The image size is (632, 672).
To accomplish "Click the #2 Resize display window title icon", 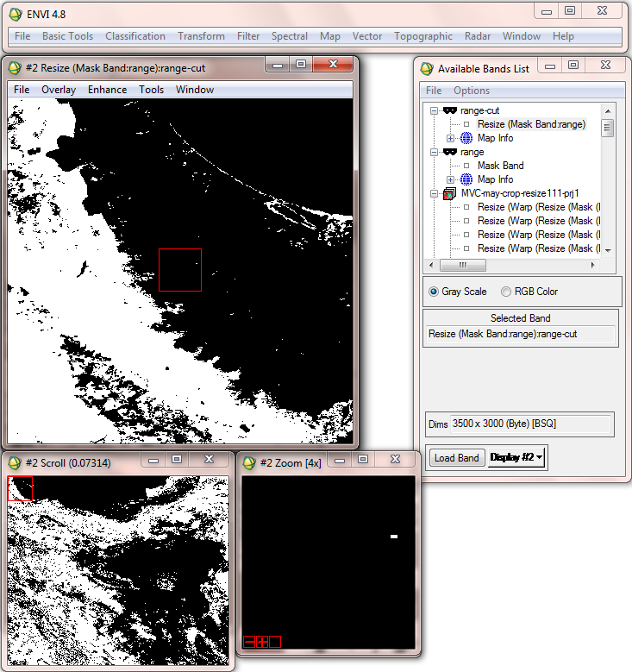I will pos(15,67).
